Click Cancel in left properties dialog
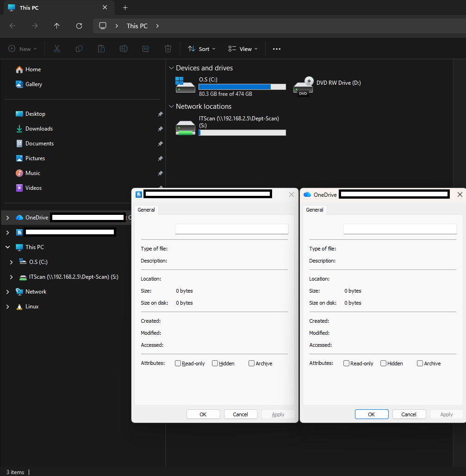Viewport: 466px width, 476px height. pyautogui.click(x=240, y=414)
